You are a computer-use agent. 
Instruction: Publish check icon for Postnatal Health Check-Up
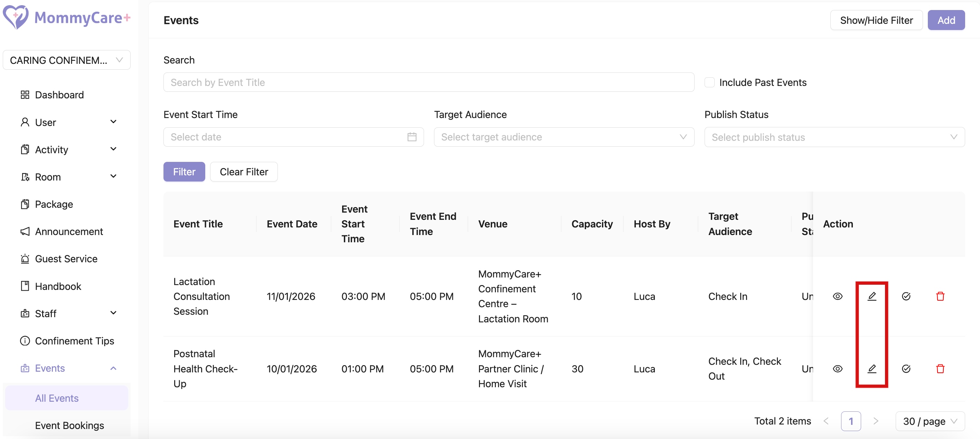[906, 368]
